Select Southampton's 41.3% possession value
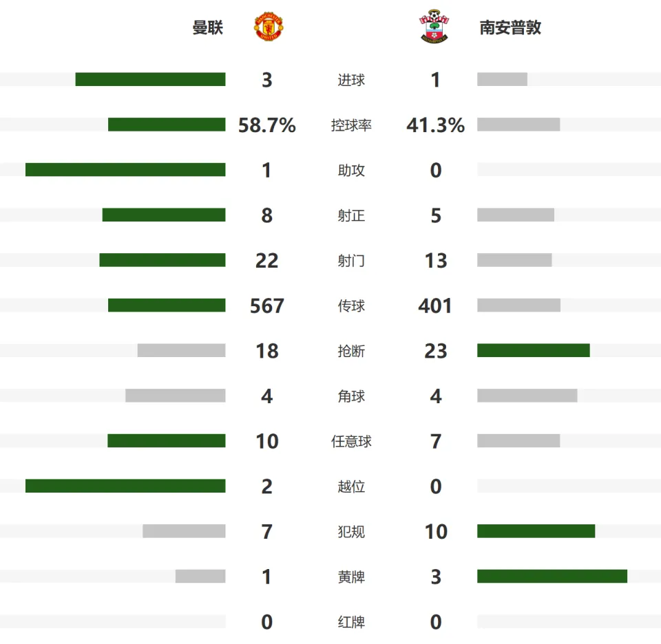661x644 pixels. pyautogui.click(x=435, y=125)
